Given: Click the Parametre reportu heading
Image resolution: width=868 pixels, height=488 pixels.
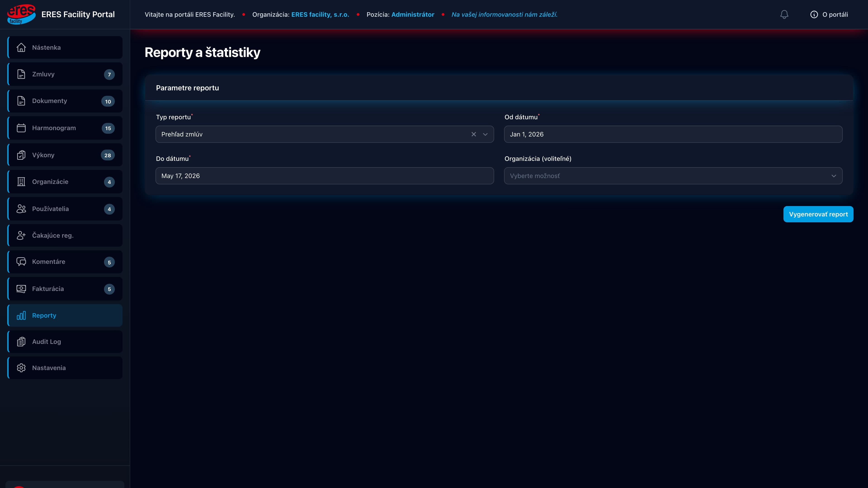Looking at the screenshot, I should 187,88.
